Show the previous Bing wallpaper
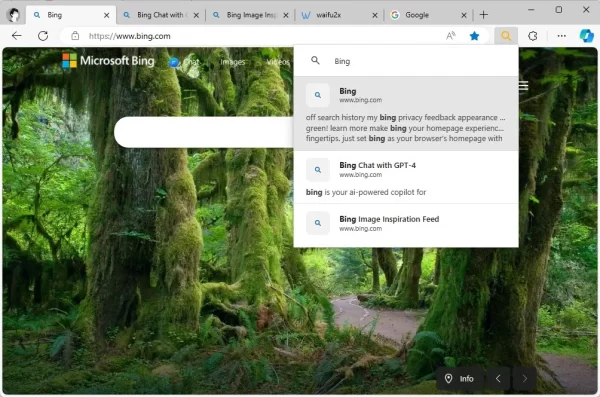The width and height of the screenshot is (600, 397). pos(498,379)
